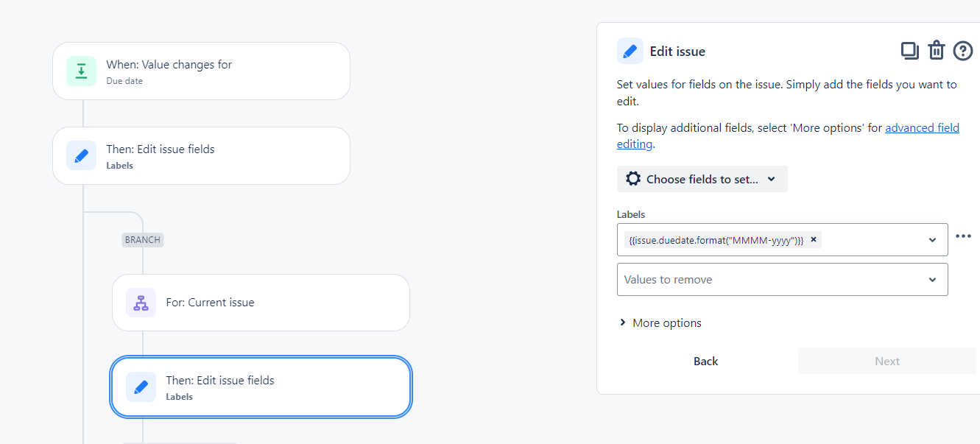Click the gear icon on Choose fields to set

634,178
